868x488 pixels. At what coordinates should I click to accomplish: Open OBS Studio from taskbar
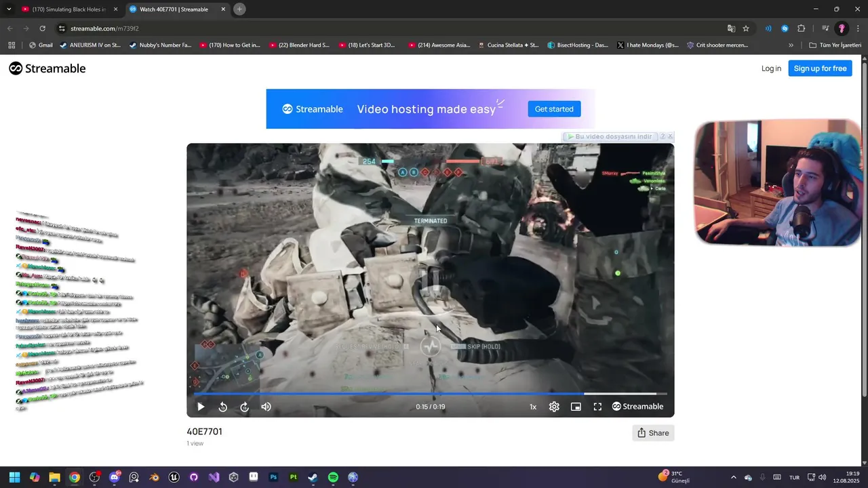pyautogui.click(x=94, y=477)
